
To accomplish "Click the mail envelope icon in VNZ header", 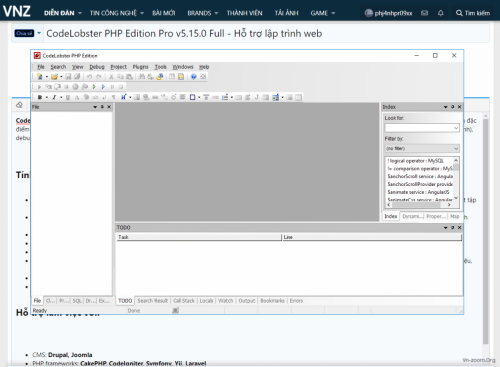I will click(x=424, y=13).
